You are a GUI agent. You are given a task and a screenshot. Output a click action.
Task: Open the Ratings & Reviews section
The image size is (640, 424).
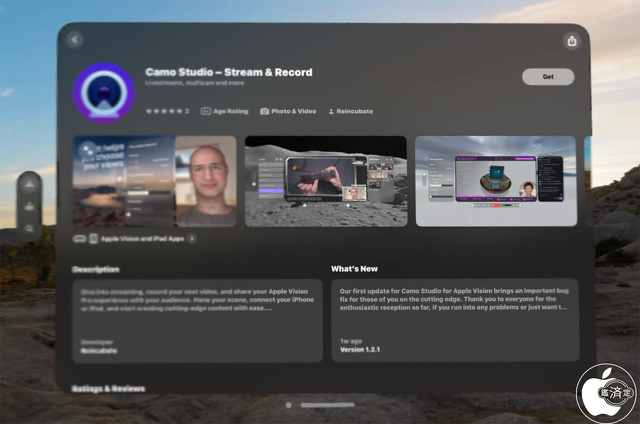[x=108, y=388]
